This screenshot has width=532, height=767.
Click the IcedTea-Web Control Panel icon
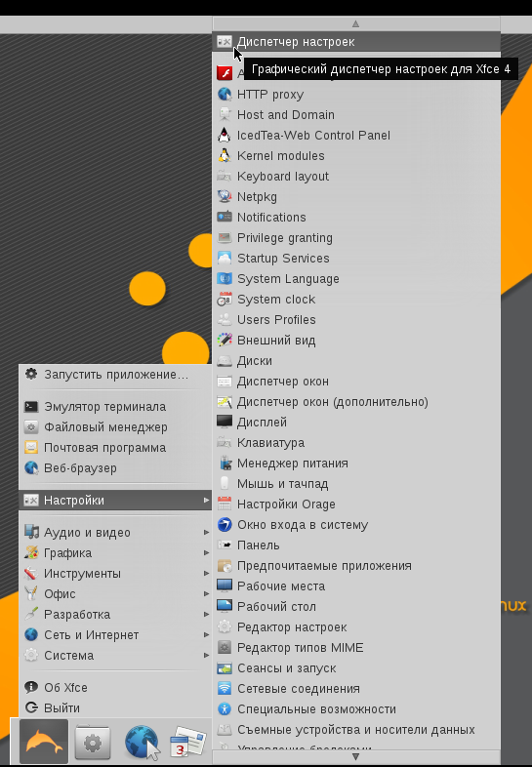[225, 135]
